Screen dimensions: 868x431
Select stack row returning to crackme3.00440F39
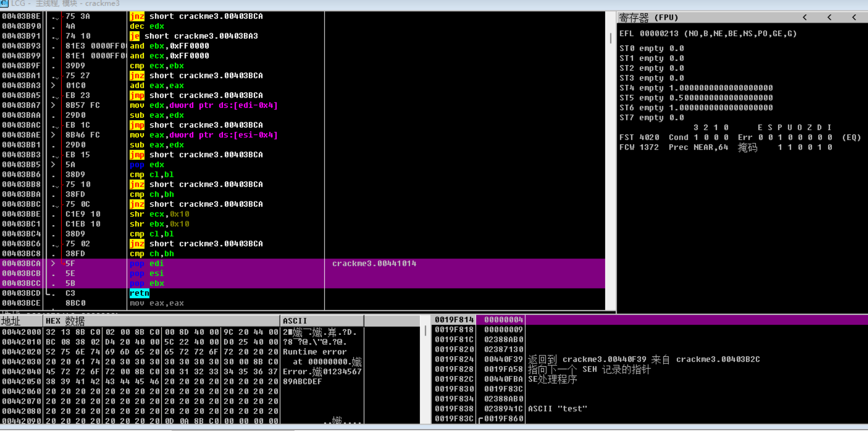tap(650, 359)
